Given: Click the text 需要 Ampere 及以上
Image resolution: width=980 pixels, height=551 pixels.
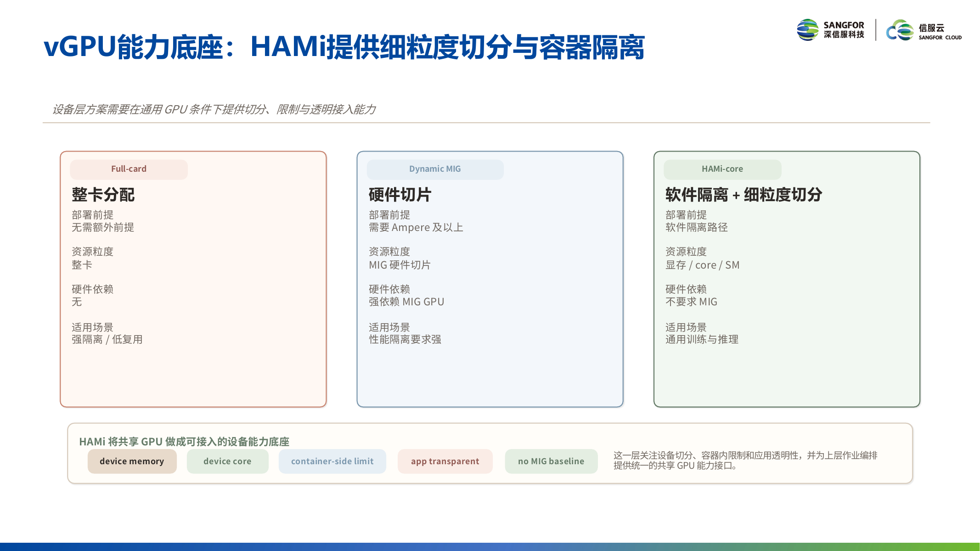Looking at the screenshot, I should coord(416,227).
